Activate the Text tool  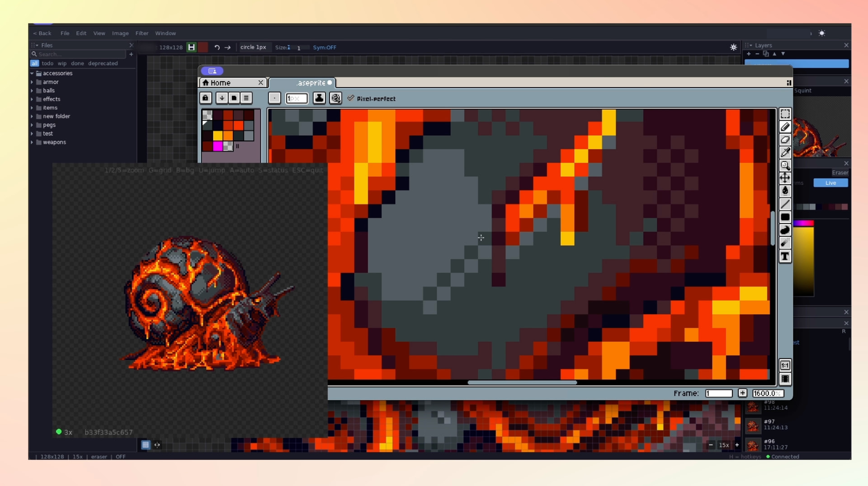(x=785, y=257)
